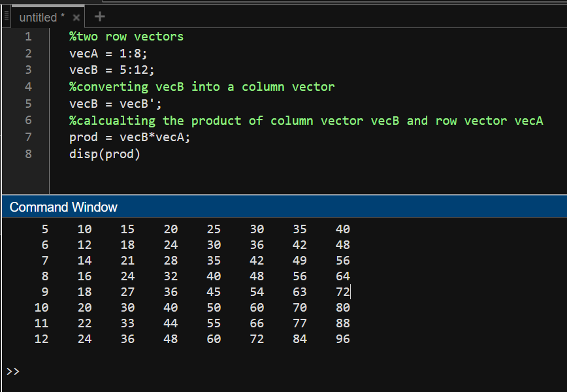Click the tab bar drag grip handle
This screenshot has height=392, width=567.
(x=6, y=17)
